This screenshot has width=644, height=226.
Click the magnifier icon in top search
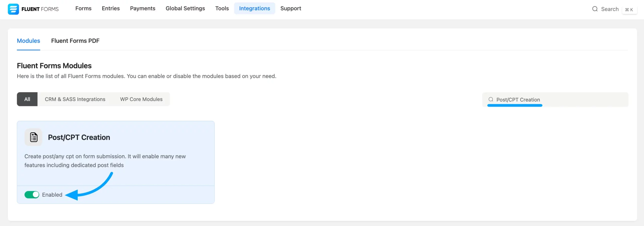tap(595, 9)
